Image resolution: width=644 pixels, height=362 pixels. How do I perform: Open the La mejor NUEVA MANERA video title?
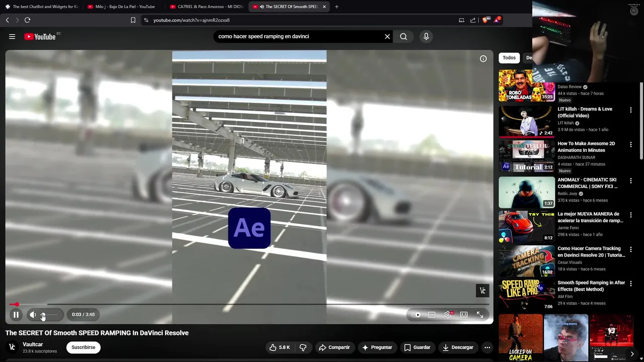pos(590,217)
